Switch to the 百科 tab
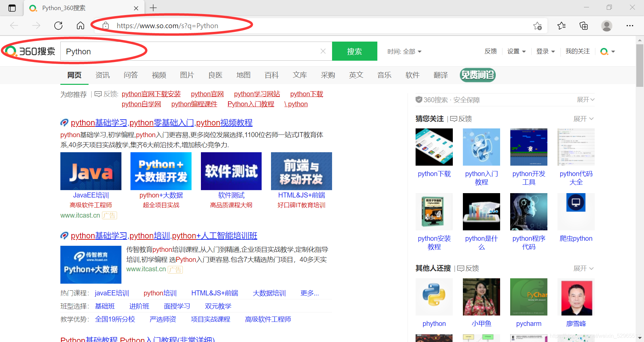This screenshot has height=342, width=644. pyautogui.click(x=272, y=75)
